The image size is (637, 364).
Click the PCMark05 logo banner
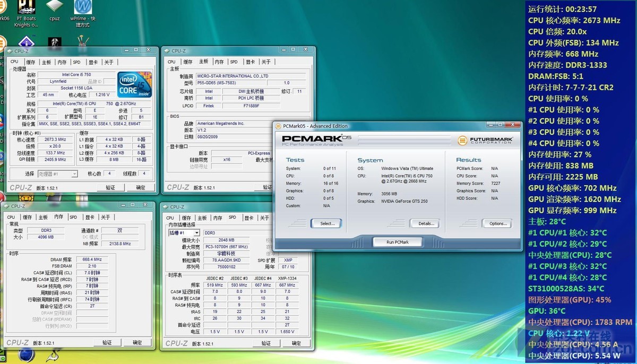[316, 140]
